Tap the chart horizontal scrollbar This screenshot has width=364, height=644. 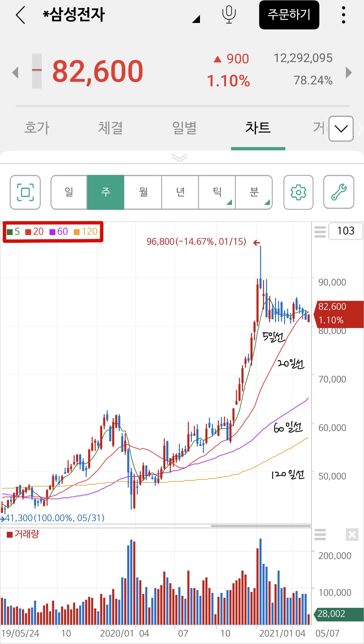(261, 526)
